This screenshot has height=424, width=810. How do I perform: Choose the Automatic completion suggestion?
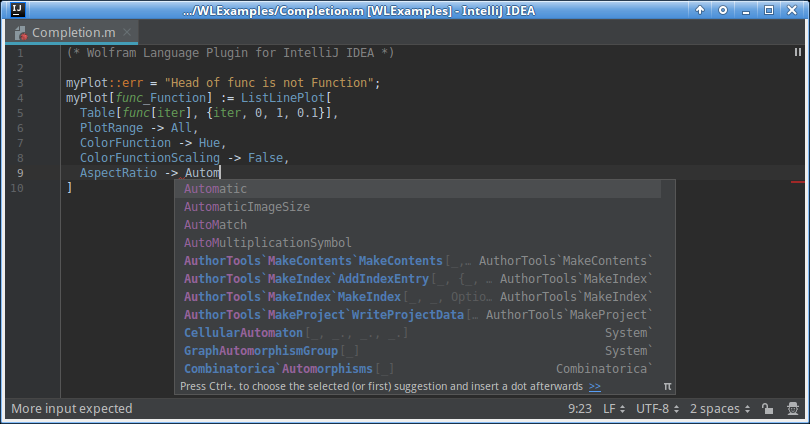pos(417,189)
